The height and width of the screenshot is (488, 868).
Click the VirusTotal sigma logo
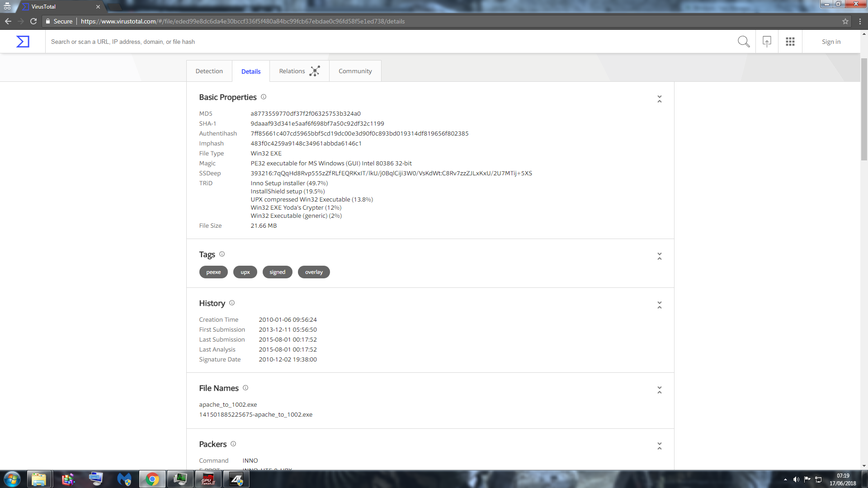(x=23, y=42)
